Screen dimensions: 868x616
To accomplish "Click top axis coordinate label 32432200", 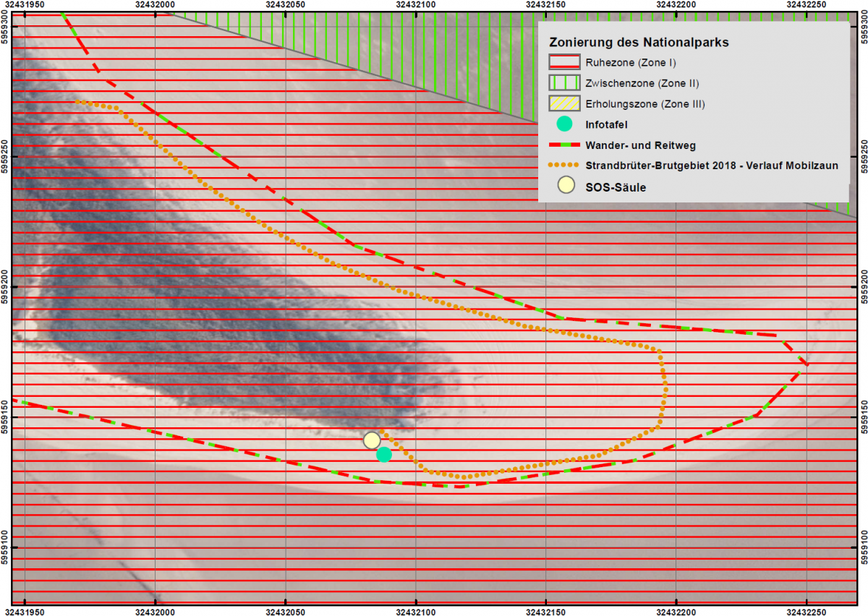I will [676, 4].
